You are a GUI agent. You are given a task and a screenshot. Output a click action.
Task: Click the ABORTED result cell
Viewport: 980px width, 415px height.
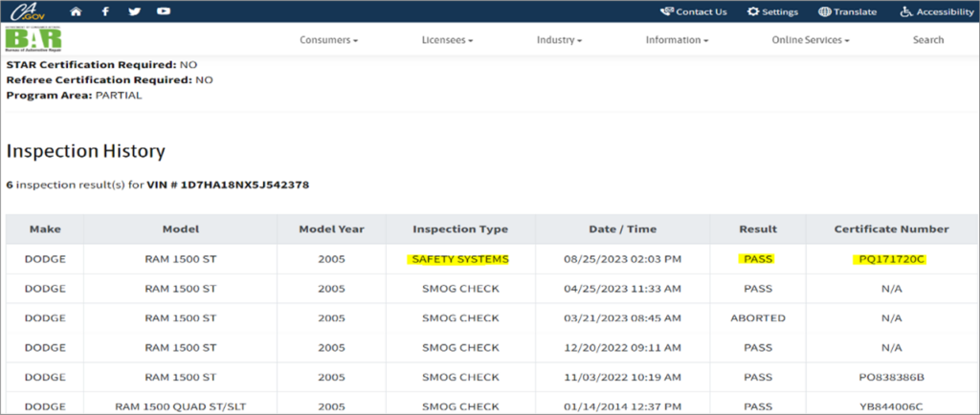point(758,318)
